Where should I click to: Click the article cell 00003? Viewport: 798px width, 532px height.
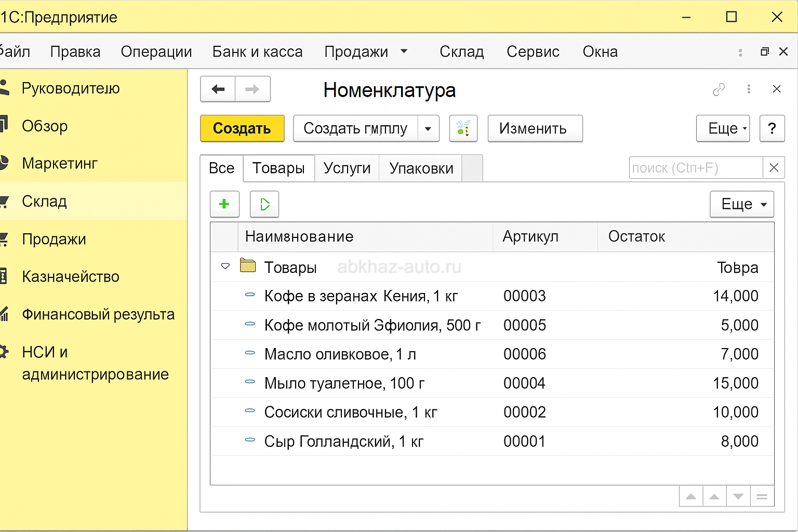pos(525,296)
